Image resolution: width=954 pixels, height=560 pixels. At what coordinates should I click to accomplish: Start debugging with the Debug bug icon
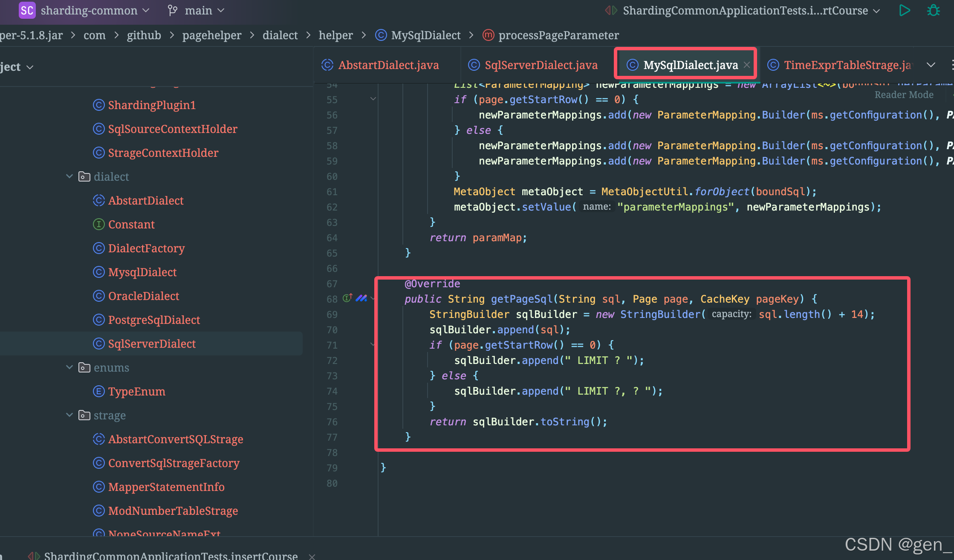pos(933,10)
